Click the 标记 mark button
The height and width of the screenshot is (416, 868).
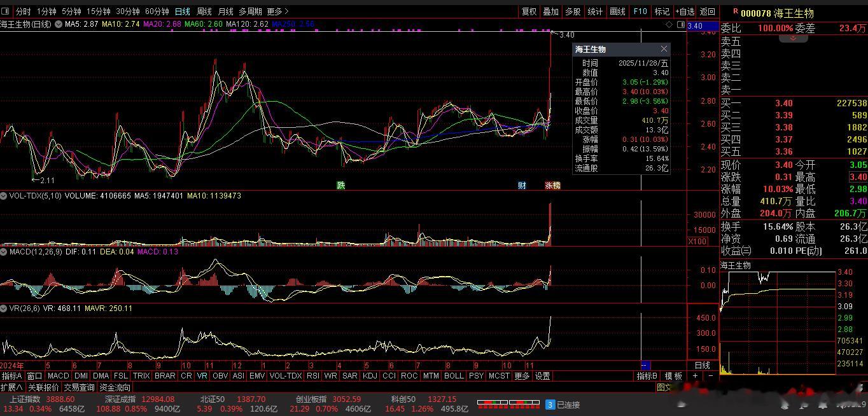point(662,11)
